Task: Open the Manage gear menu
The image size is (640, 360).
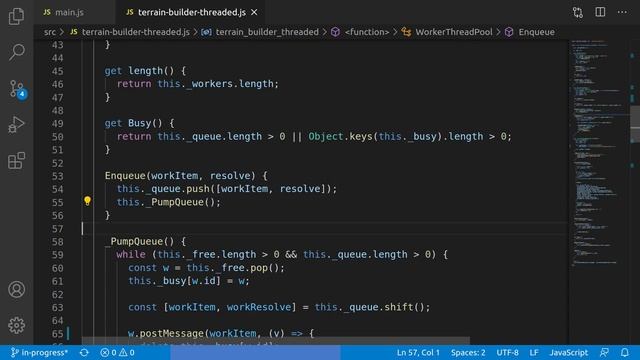Action: (x=16, y=325)
